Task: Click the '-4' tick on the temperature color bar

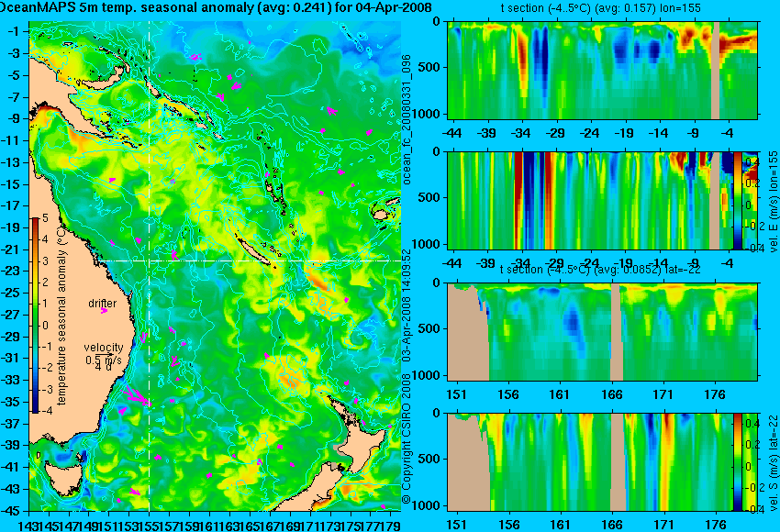Action: click(x=44, y=411)
